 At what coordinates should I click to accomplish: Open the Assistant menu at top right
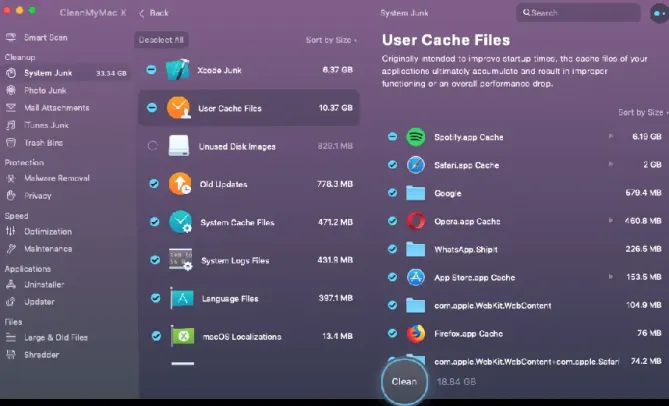[658, 13]
